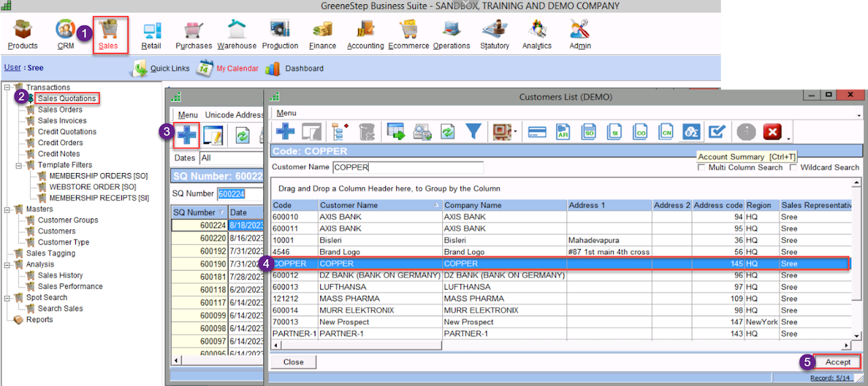Click the Close button at bottom

tap(293, 362)
